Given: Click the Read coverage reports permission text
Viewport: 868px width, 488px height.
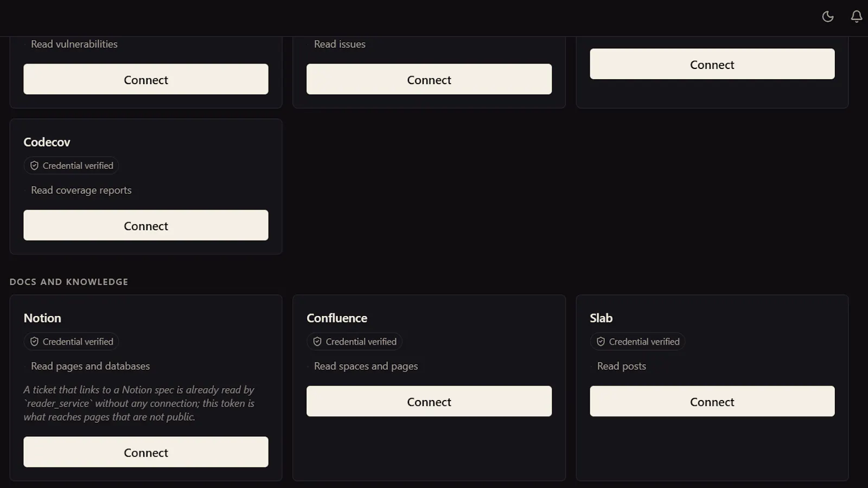Looking at the screenshot, I should (x=81, y=190).
